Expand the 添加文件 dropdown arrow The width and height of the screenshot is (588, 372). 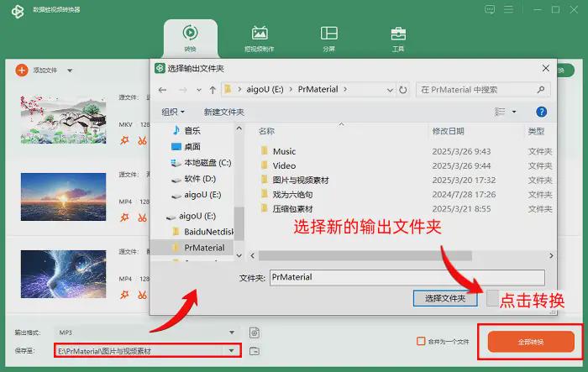click(x=70, y=71)
